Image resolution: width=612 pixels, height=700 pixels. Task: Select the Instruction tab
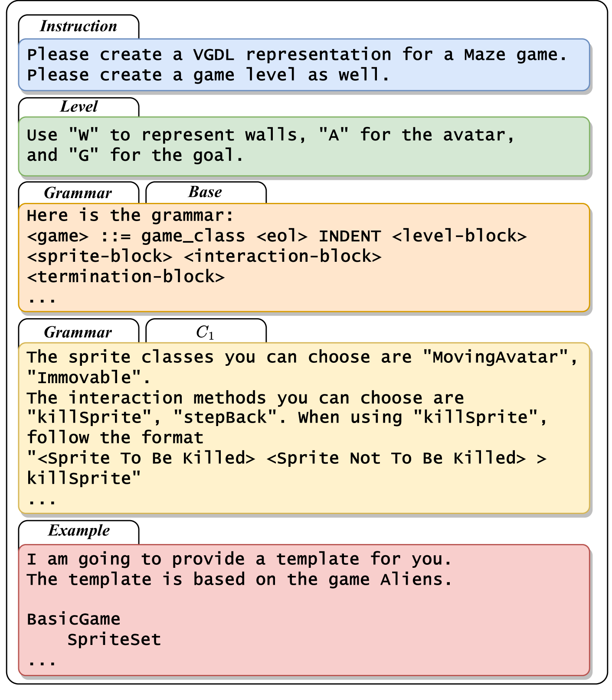point(79,26)
